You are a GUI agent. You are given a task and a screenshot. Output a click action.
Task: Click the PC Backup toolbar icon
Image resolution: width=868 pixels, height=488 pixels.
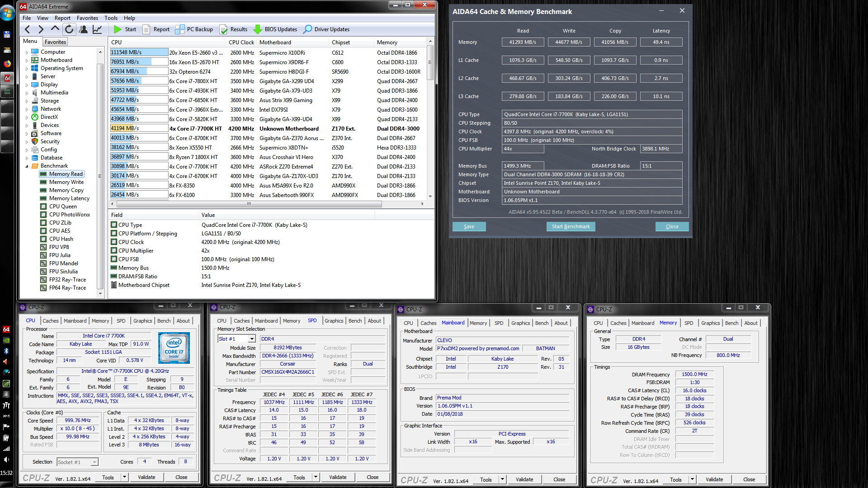tap(180, 29)
